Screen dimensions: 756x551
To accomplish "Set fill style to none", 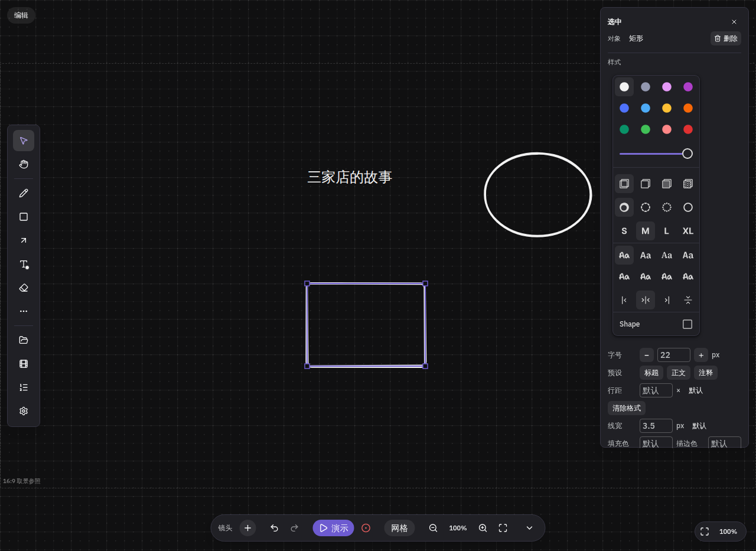I will [624, 184].
